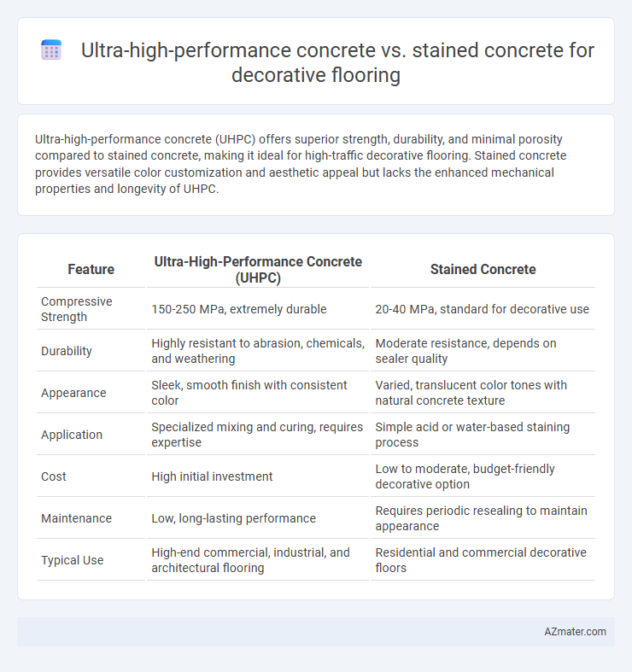Select the Application row label

click(x=72, y=435)
